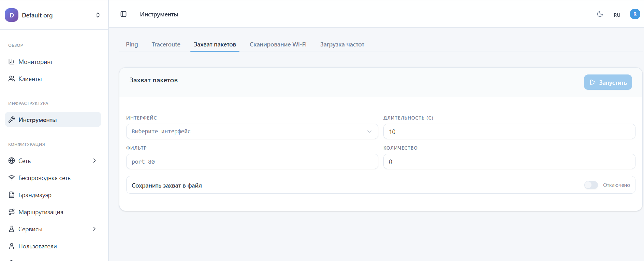Open the Traceroute tab
The image size is (644, 261).
166,44
